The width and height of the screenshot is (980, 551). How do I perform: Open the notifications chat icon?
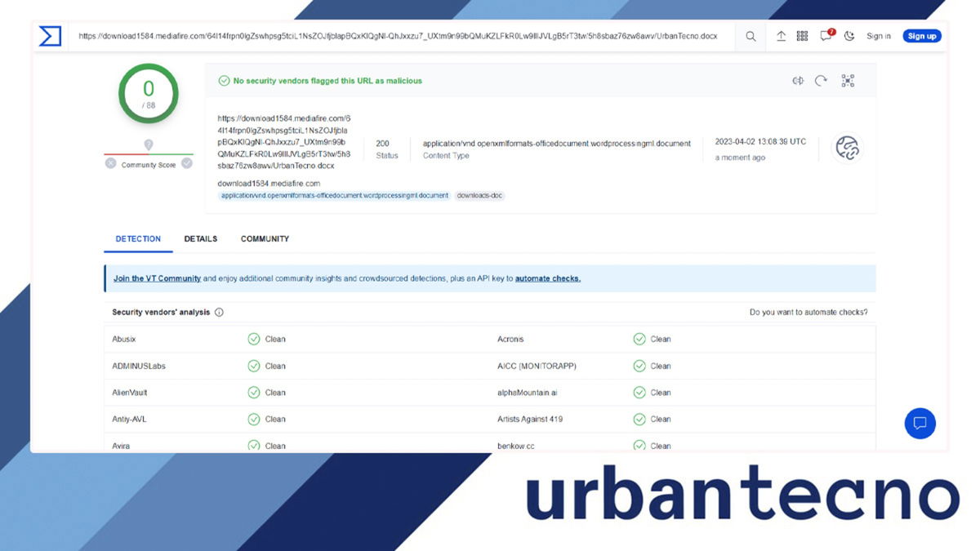[826, 36]
